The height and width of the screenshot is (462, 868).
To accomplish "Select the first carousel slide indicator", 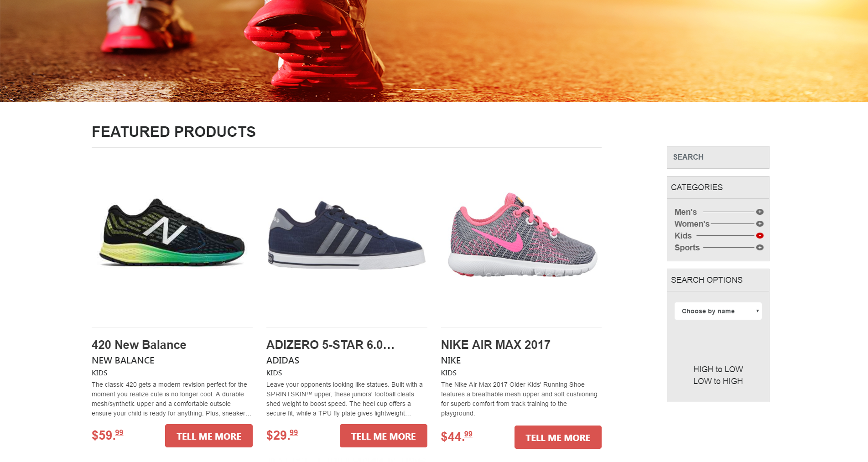I will (x=418, y=89).
